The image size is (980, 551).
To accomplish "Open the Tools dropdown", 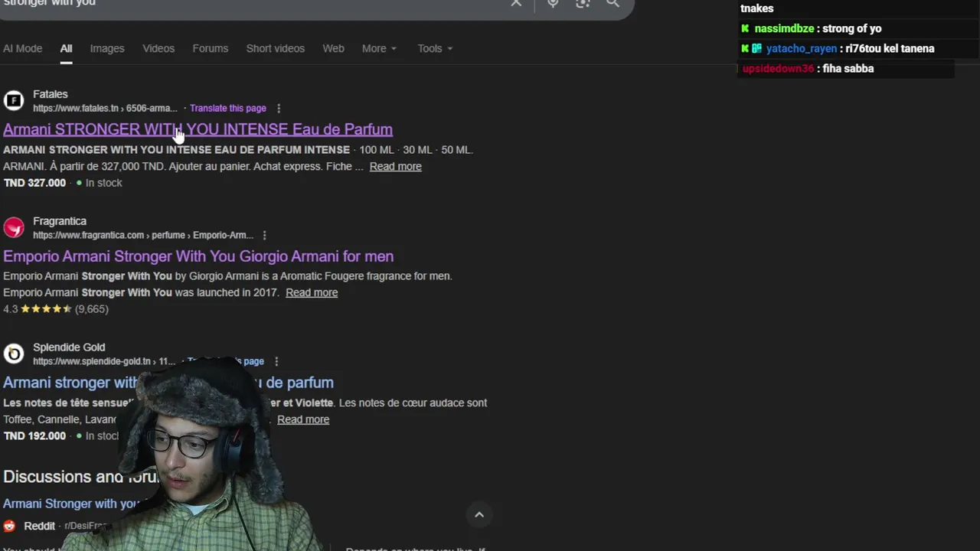I will click(x=435, y=48).
